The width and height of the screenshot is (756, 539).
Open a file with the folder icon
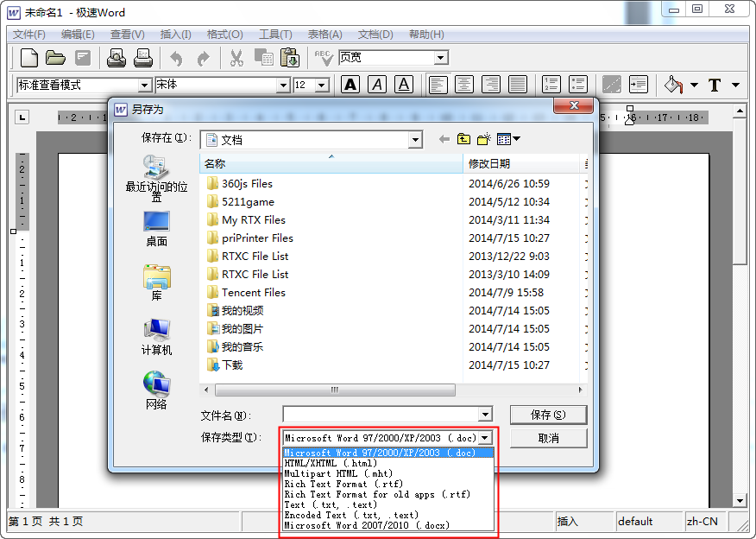tap(55, 58)
